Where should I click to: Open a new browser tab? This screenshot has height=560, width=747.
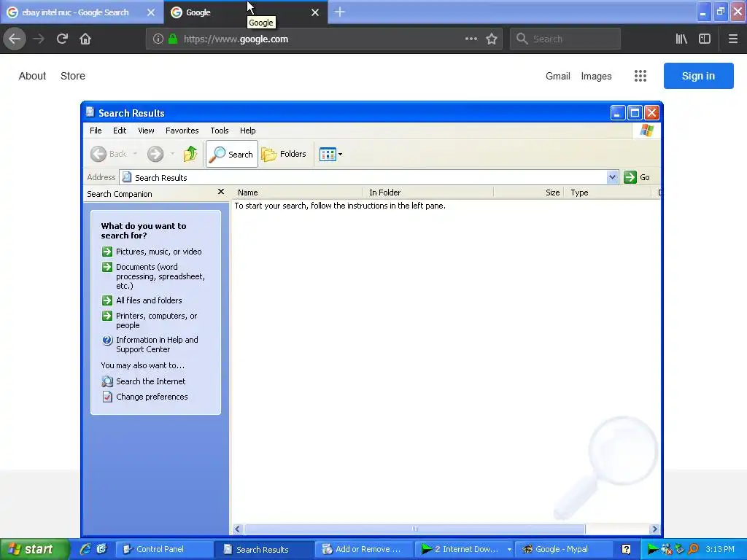tap(340, 12)
